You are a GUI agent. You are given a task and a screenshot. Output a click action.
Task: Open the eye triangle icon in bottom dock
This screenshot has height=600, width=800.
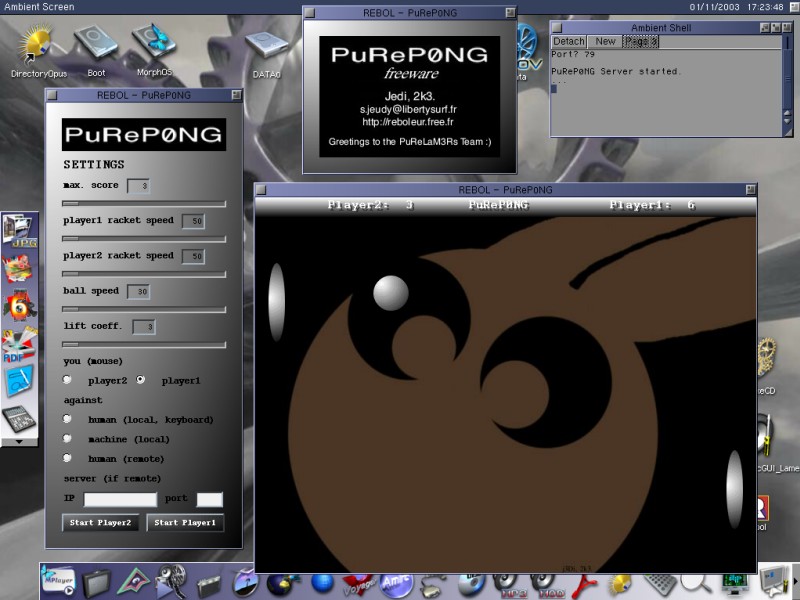(x=133, y=582)
